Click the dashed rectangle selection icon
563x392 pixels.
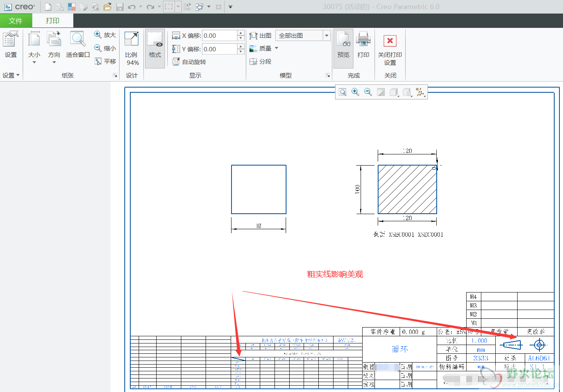[169, 7]
